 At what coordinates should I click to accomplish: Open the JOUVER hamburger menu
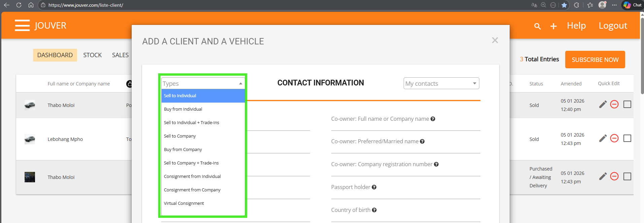(22, 26)
